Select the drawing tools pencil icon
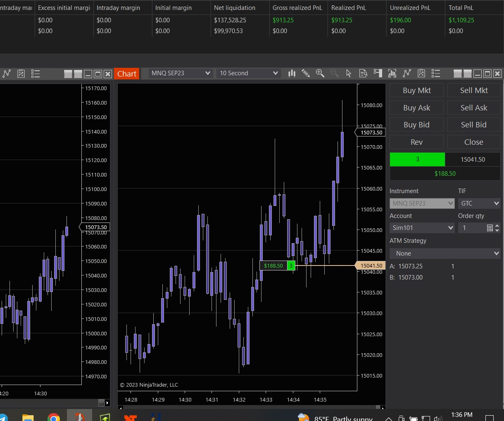The width and height of the screenshot is (504, 421). [306, 73]
